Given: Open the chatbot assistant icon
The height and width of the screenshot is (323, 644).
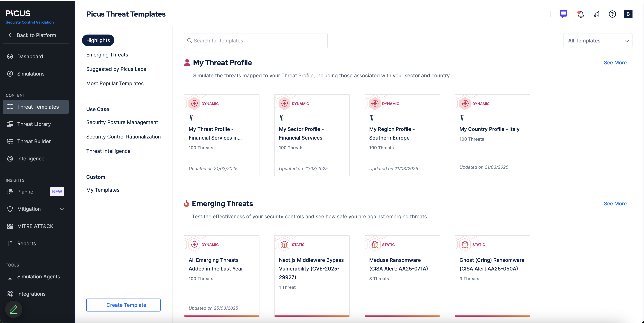Looking at the screenshot, I should pos(563,14).
